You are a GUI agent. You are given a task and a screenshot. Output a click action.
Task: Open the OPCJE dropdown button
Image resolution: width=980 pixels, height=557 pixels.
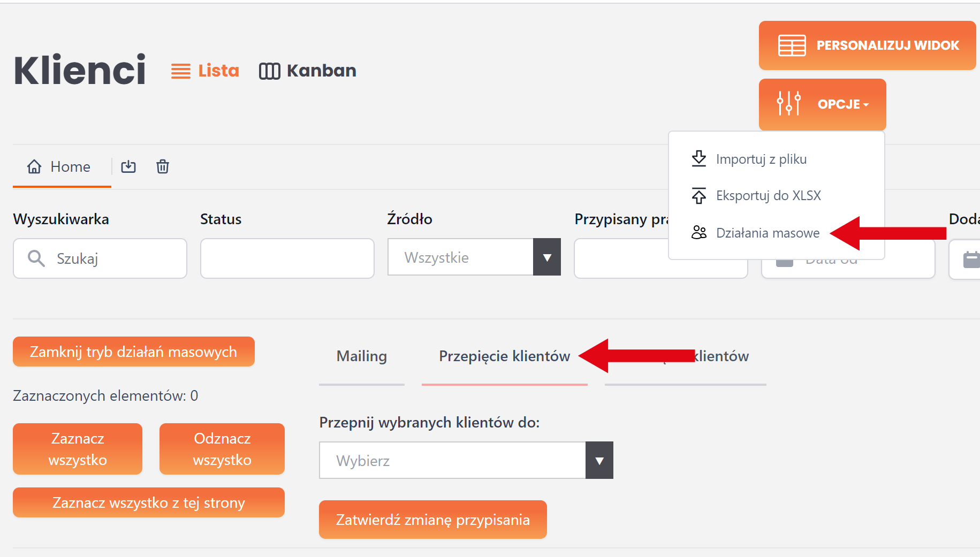tap(822, 104)
